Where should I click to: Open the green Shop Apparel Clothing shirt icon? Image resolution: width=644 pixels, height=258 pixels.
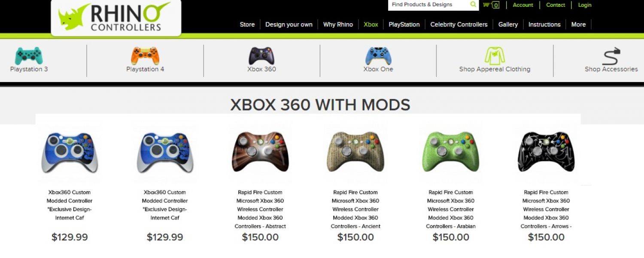point(495,56)
